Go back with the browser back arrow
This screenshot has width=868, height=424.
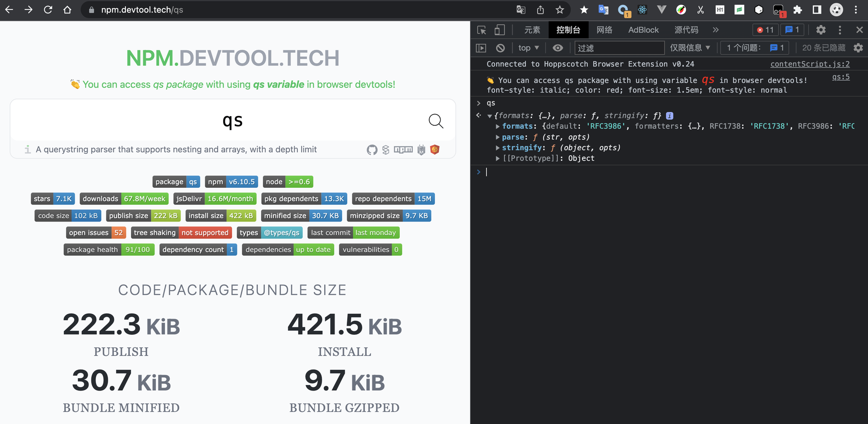(9, 10)
